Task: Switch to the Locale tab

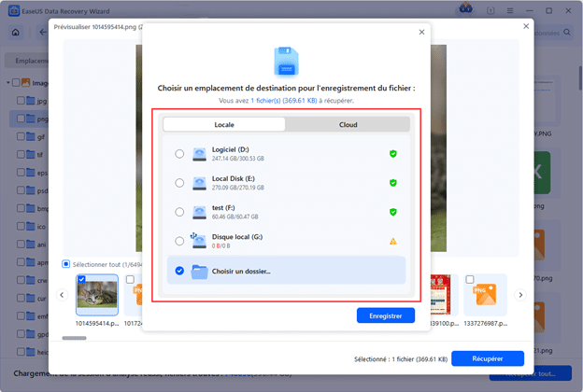Action: pyautogui.click(x=224, y=125)
